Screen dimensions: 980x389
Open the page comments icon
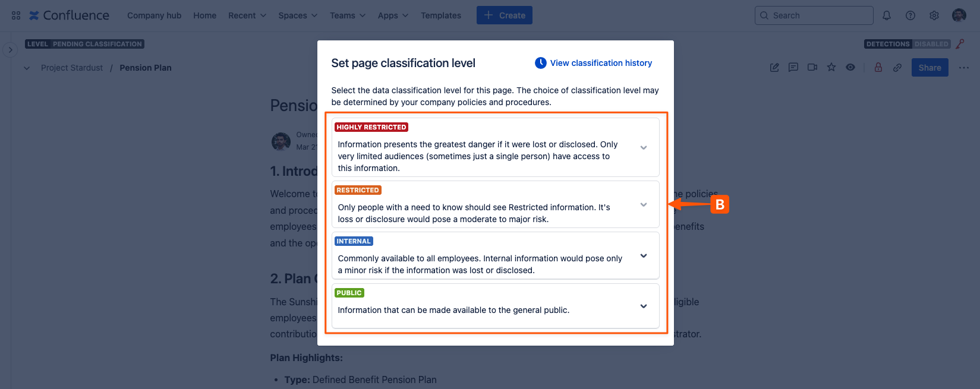point(793,68)
